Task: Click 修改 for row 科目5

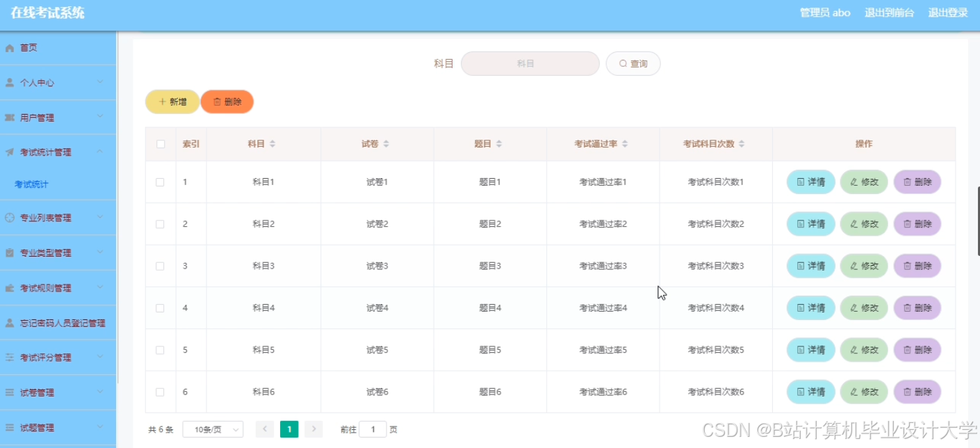Action: click(864, 350)
